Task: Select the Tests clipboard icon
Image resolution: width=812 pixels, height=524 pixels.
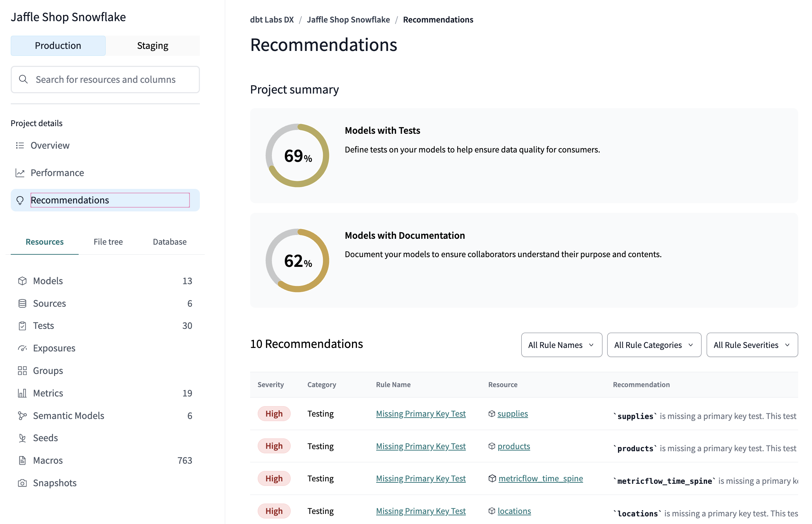Action: [x=23, y=325]
